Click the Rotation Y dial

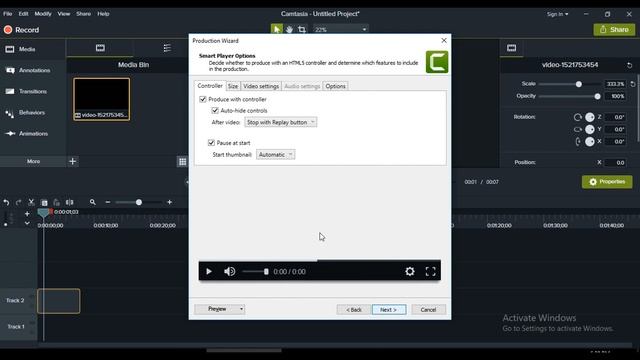(x=590, y=129)
